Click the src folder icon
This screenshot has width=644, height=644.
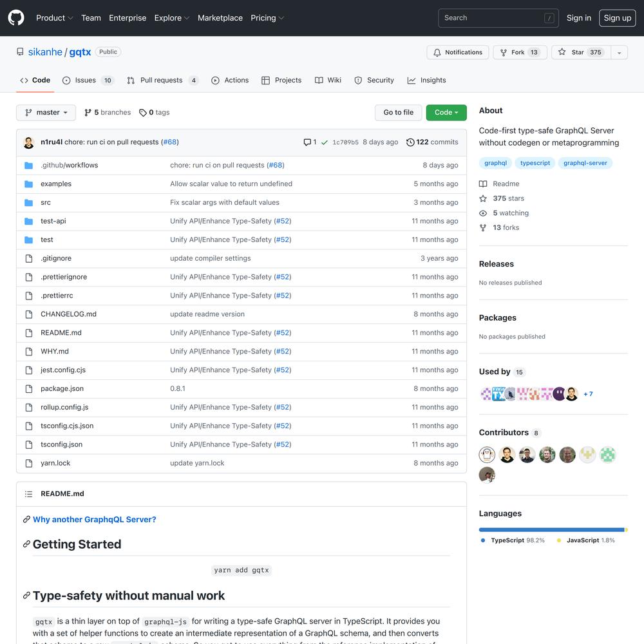[28, 202]
